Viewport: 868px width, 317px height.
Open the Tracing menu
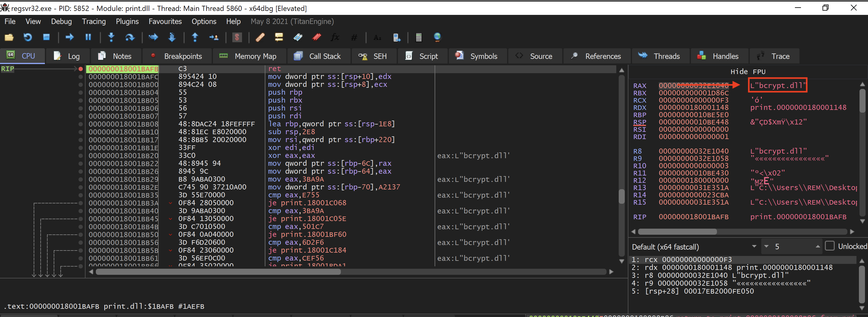pyautogui.click(x=94, y=21)
